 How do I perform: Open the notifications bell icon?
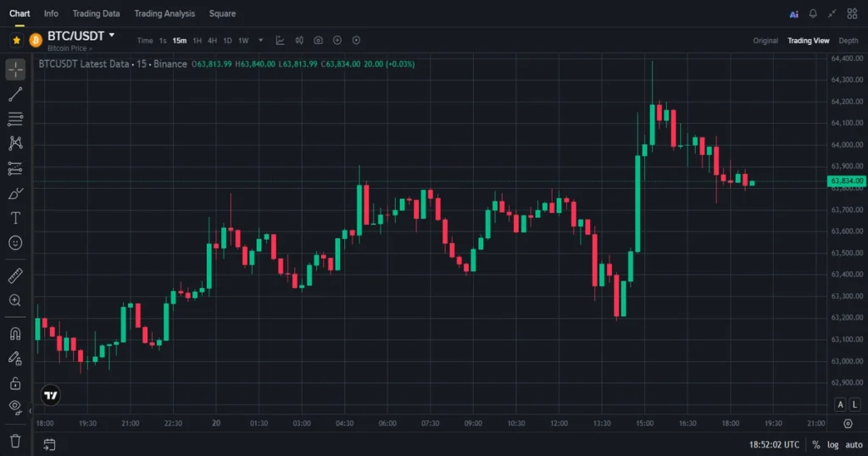click(813, 14)
